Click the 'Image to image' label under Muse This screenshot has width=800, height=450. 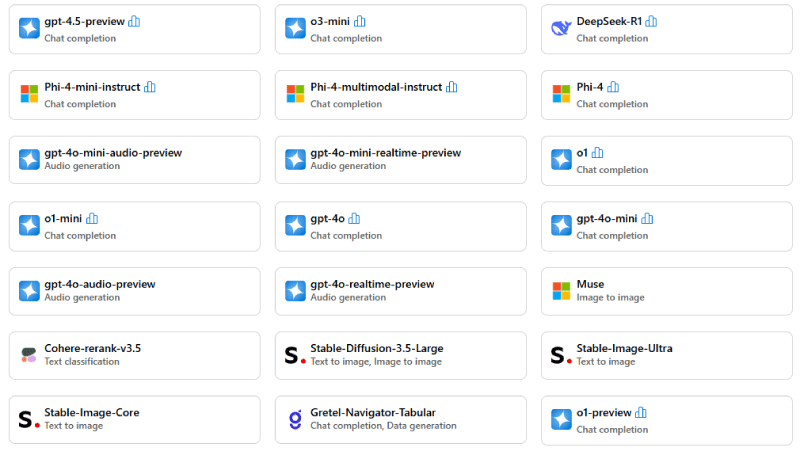tap(611, 297)
